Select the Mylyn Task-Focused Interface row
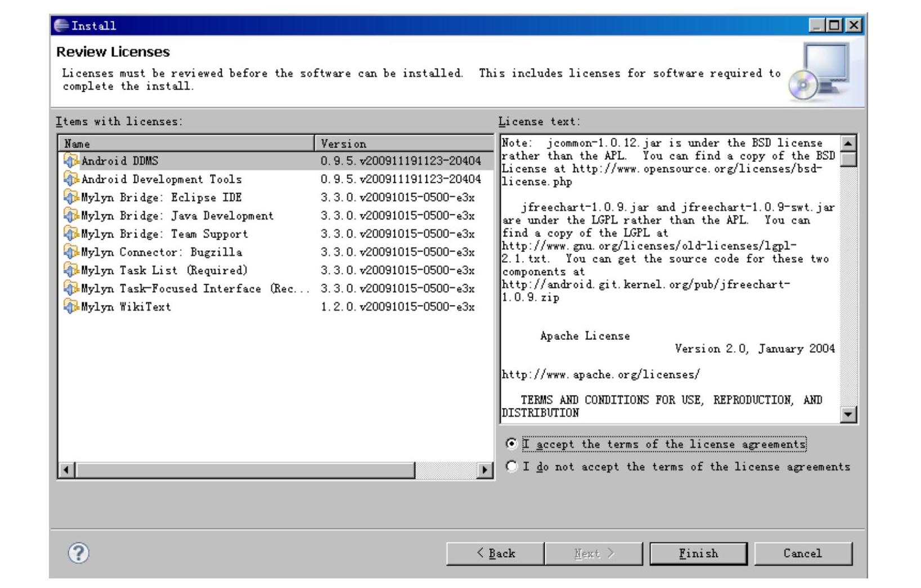Image resolution: width=921 pixels, height=588 pixels. (x=276, y=288)
